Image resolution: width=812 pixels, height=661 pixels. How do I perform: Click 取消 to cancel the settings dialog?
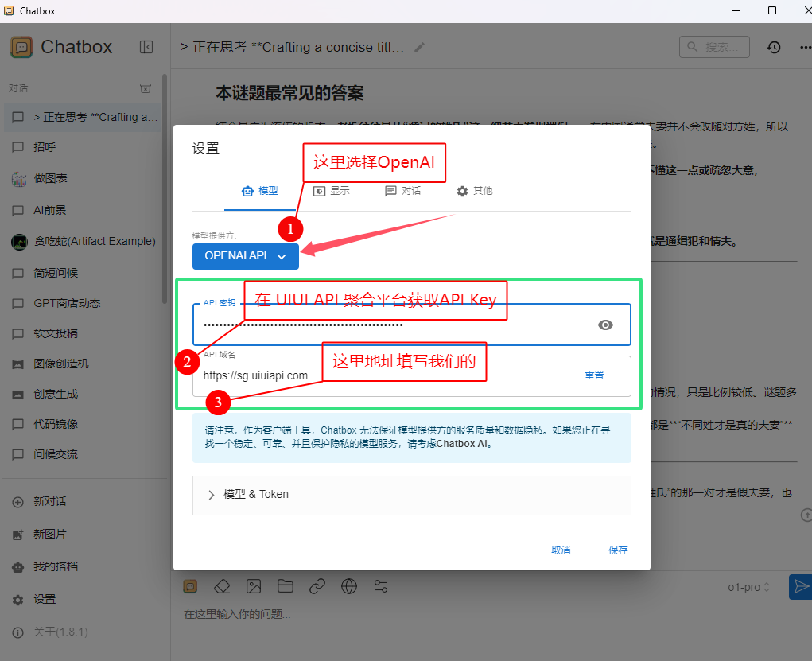pos(561,550)
